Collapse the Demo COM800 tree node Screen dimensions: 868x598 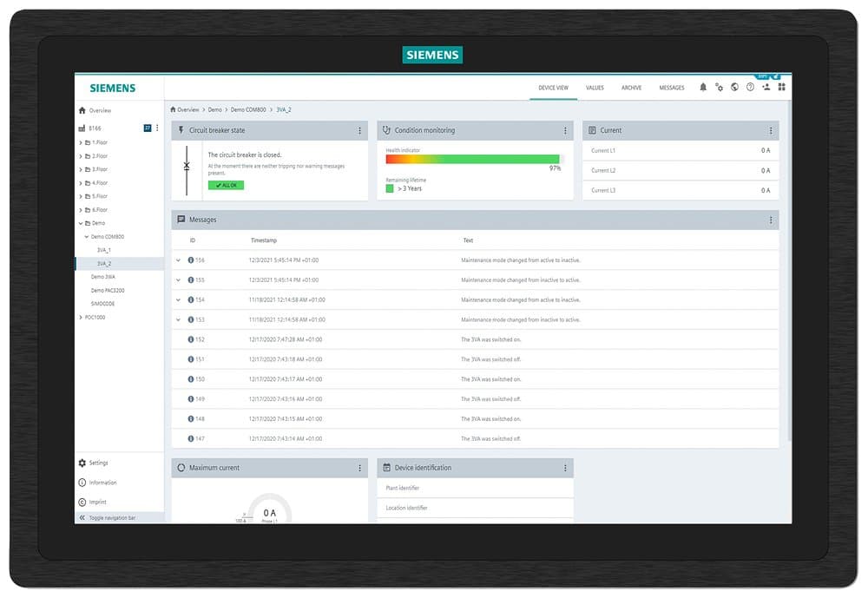click(x=87, y=237)
